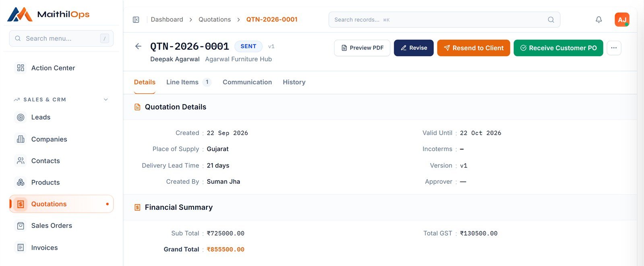This screenshot has height=266, width=644.
Task: Open Sales Orders in the sidebar
Action: coord(61,226)
